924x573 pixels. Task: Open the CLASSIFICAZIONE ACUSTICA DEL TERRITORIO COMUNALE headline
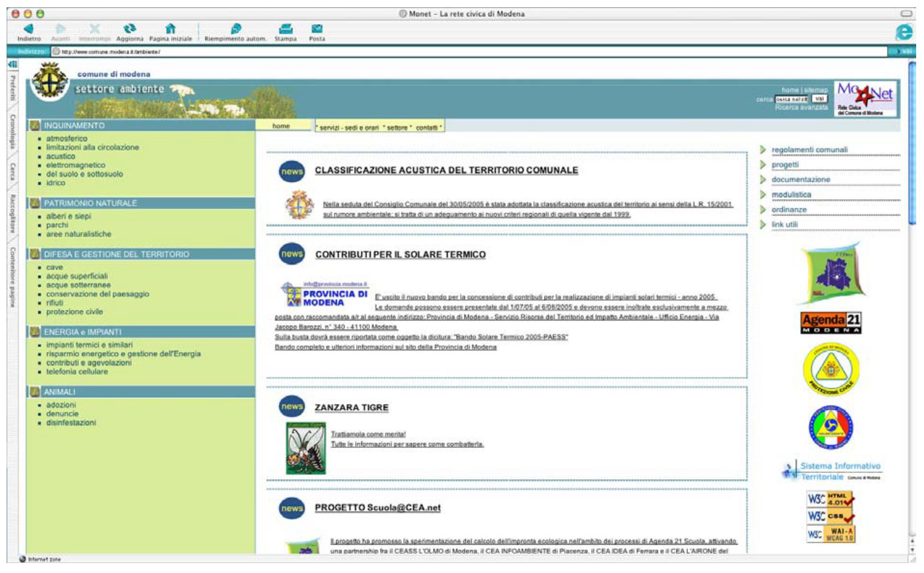[446, 171]
